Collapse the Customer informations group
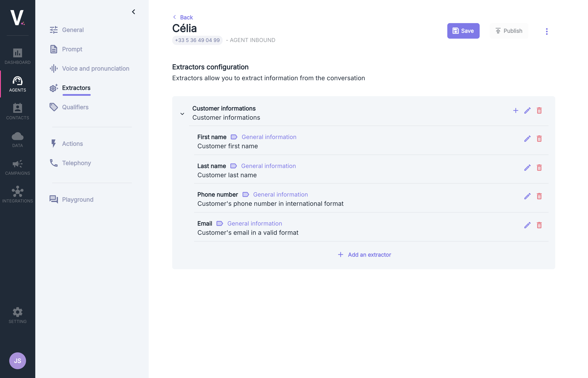 [x=182, y=114]
